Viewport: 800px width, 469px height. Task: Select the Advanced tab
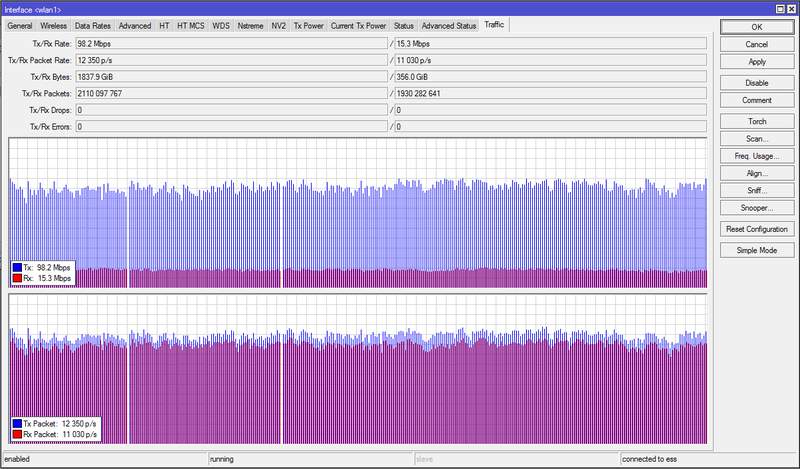pyautogui.click(x=135, y=26)
